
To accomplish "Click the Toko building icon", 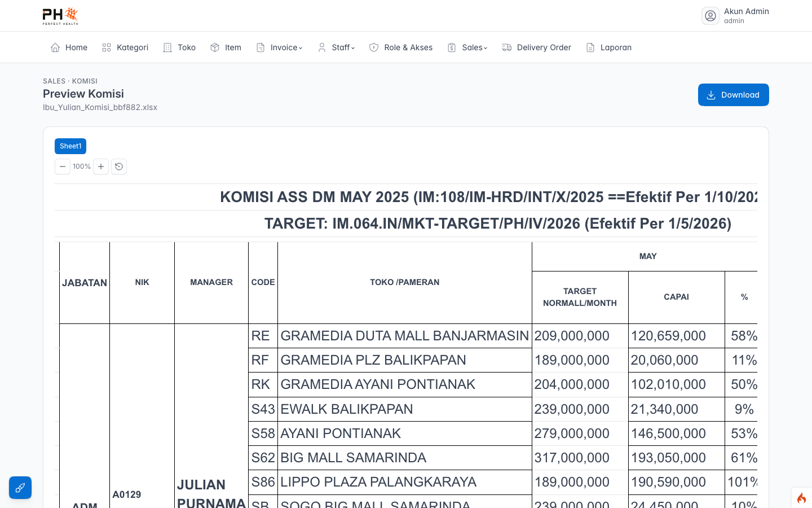I will coord(167,47).
